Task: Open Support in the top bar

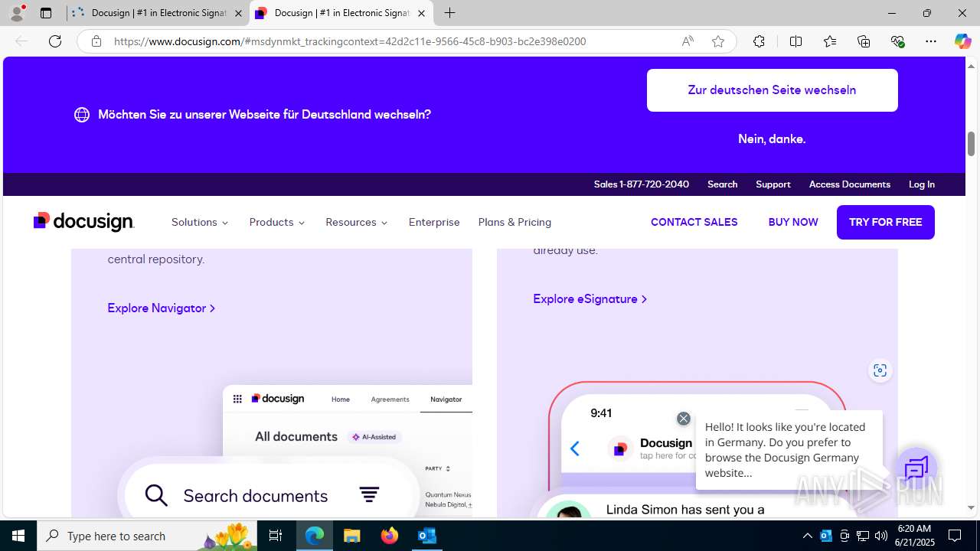Action: coord(773,184)
